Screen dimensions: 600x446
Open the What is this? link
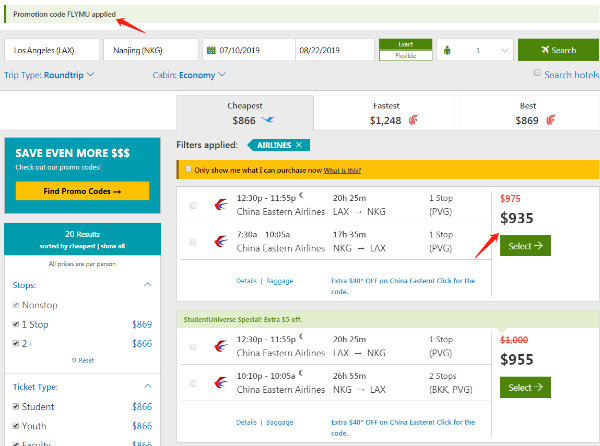(342, 170)
